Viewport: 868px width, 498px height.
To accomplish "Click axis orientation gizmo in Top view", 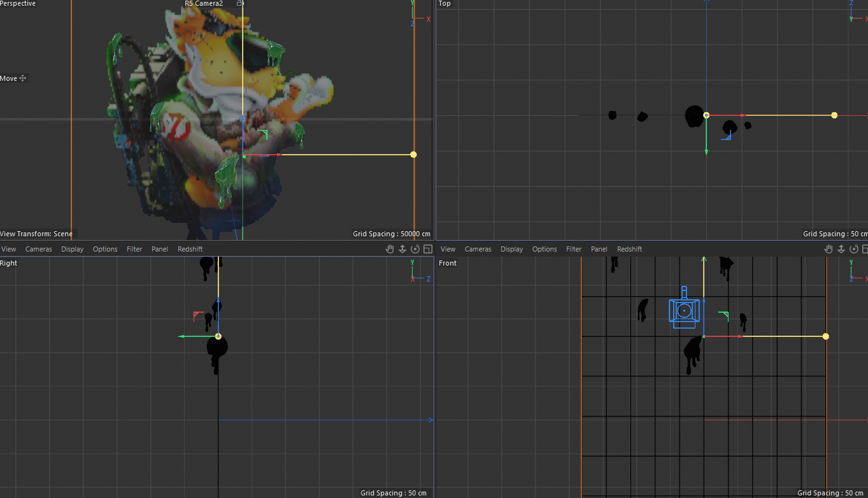I will pyautogui.click(x=858, y=11).
